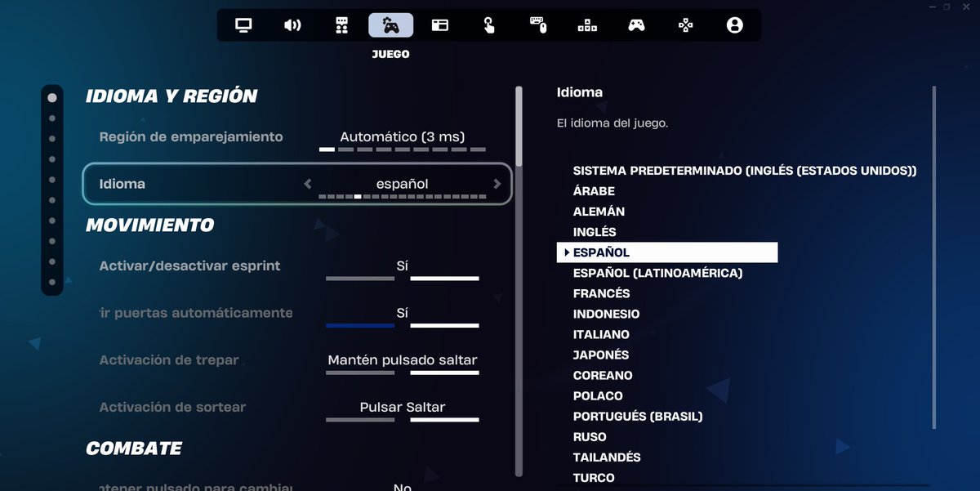Click the Región de emparejamiento segmented bar
980x491 pixels.
click(x=403, y=150)
